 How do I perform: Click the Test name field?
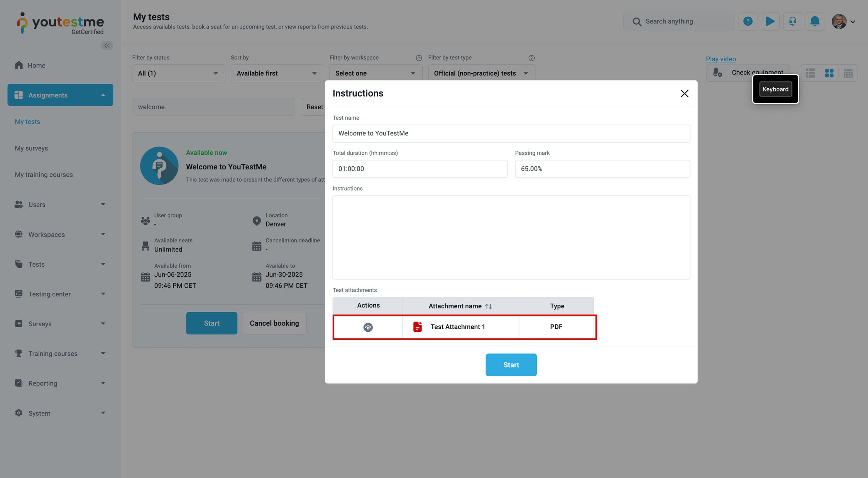[x=511, y=133]
